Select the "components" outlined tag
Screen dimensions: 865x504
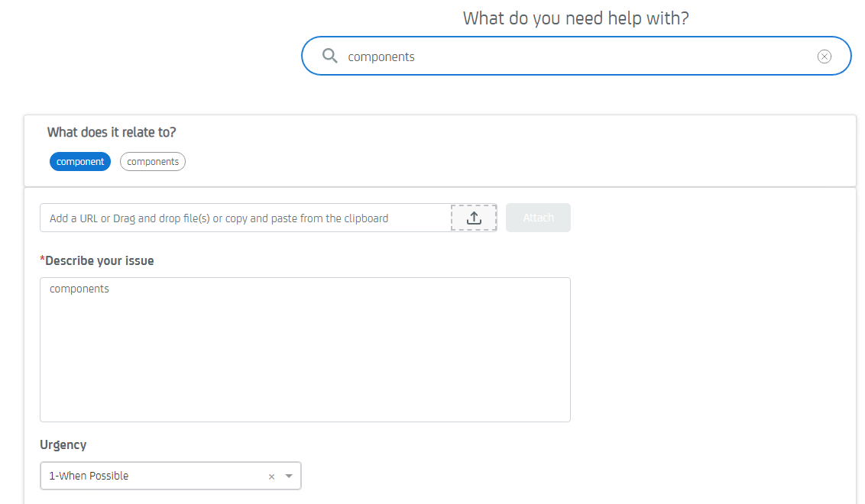pyautogui.click(x=153, y=162)
